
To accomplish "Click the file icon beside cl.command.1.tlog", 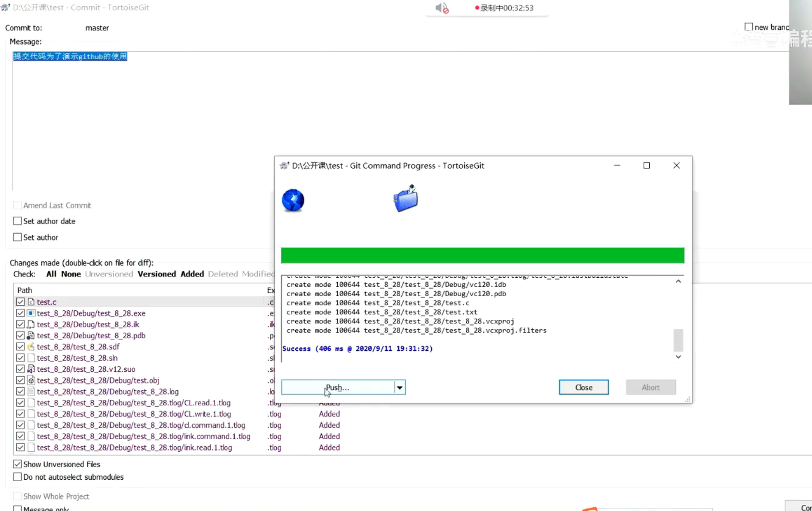I will [x=31, y=425].
